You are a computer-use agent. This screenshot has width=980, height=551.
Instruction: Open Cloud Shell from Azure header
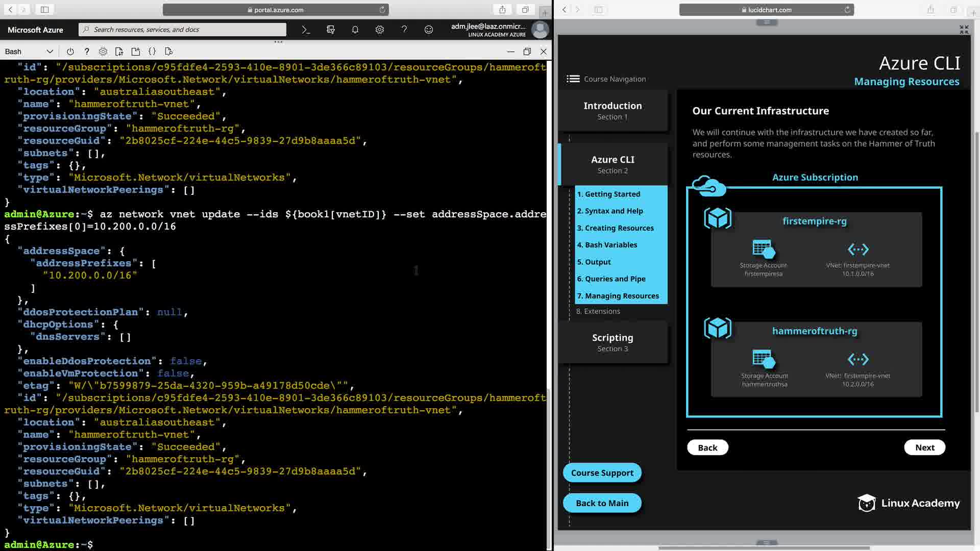click(306, 30)
